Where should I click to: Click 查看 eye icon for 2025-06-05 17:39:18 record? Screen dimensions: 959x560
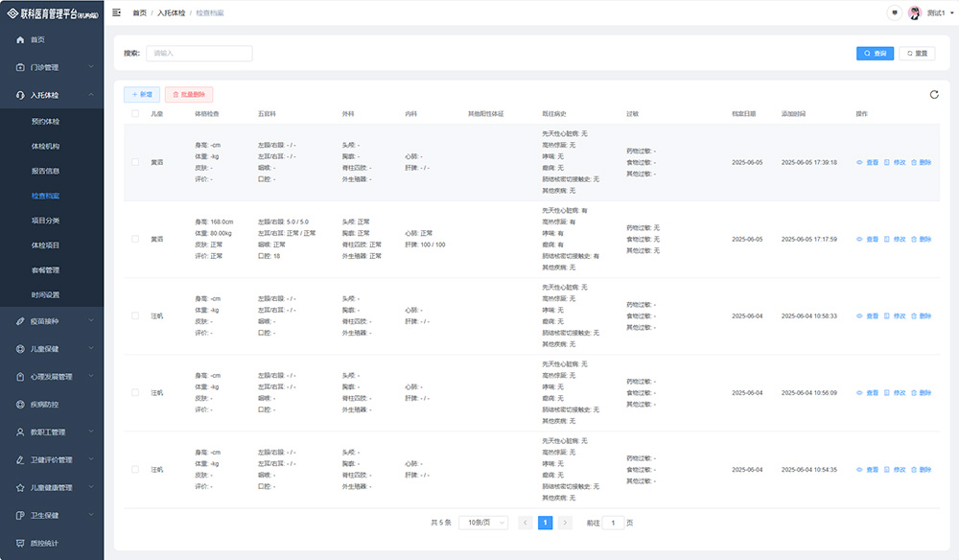point(859,163)
